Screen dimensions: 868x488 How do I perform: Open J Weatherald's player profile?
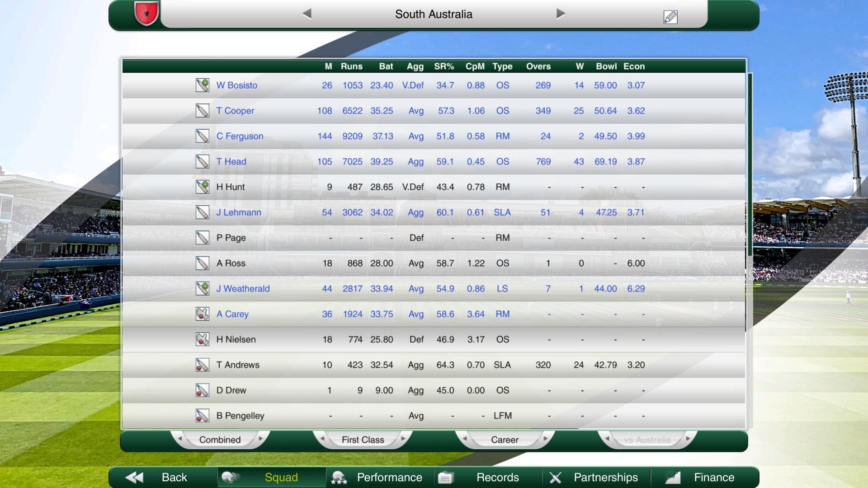(x=243, y=289)
